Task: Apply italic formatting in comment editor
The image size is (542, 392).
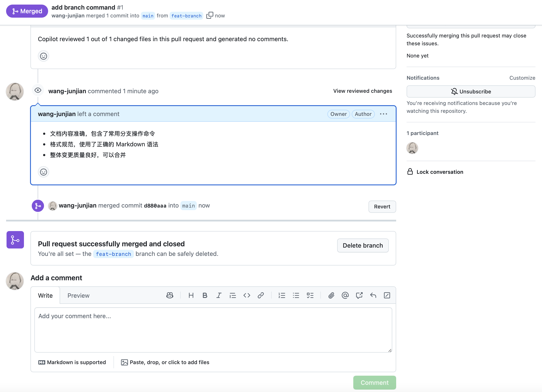Action: [219, 296]
